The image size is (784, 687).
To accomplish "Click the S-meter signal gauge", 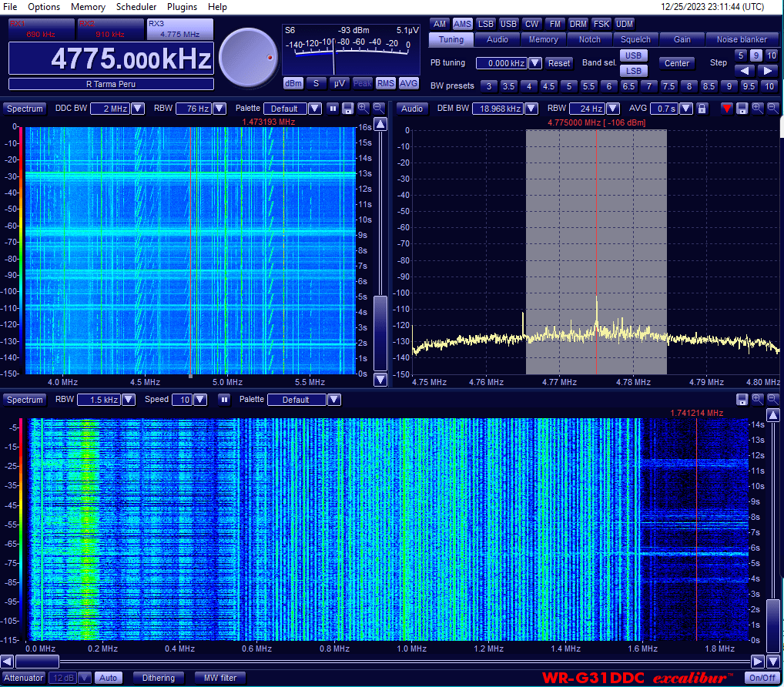I will point(351,50).
